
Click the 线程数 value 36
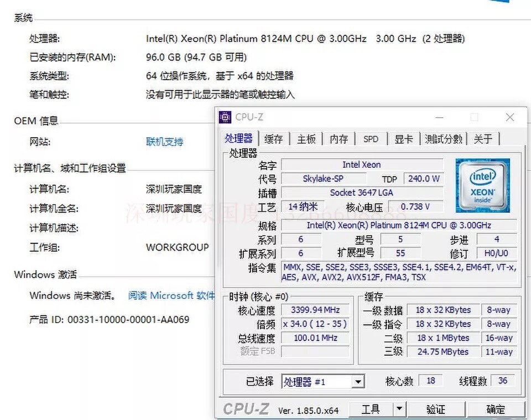pyautogui.click(x=503, y=381)
